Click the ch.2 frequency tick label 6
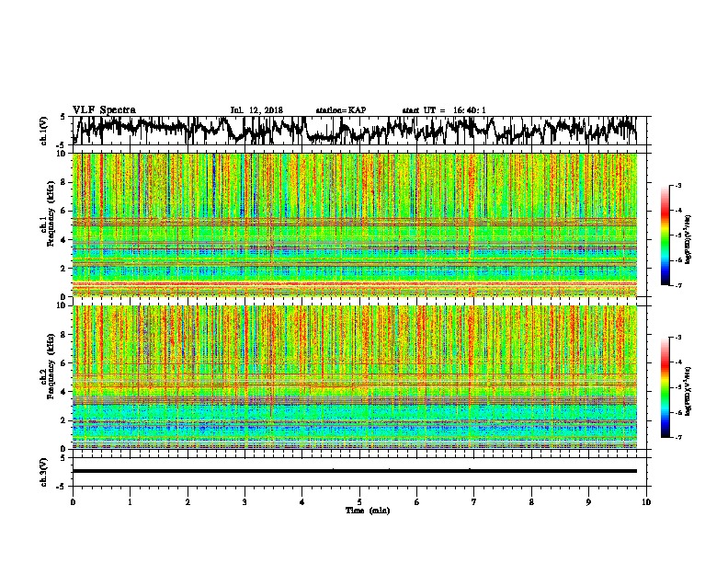 click(63, 363)
